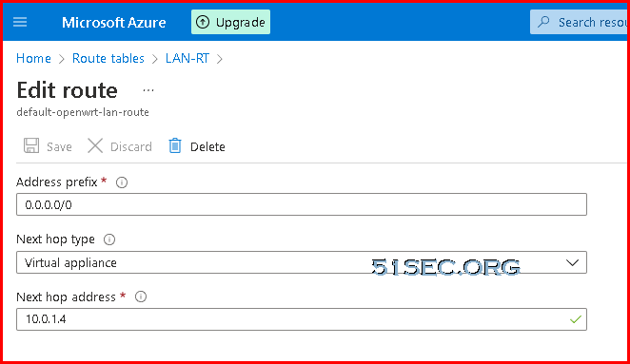630x364 pixels.
Task: Click the Edit route heading
Action: pos(68,90)
